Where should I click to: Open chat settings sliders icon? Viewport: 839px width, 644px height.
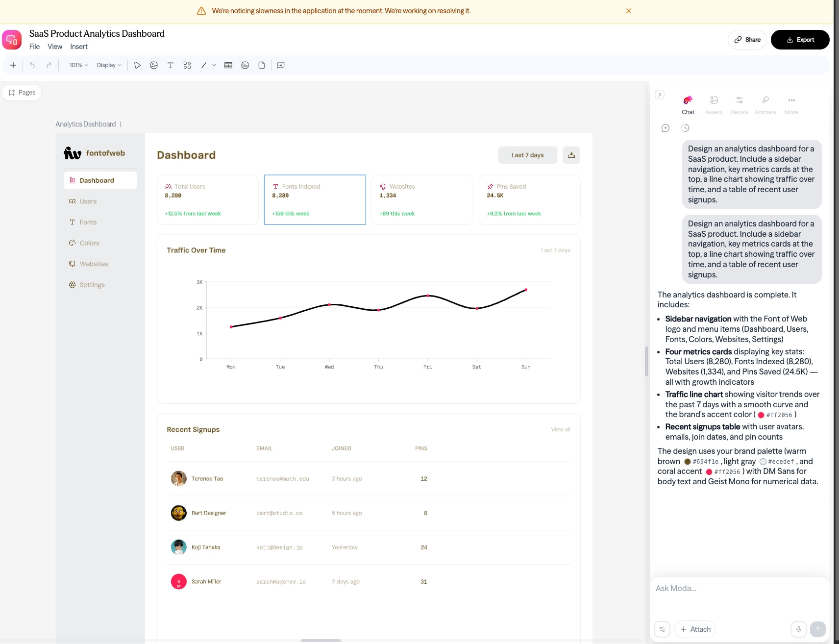coord(662,629)
